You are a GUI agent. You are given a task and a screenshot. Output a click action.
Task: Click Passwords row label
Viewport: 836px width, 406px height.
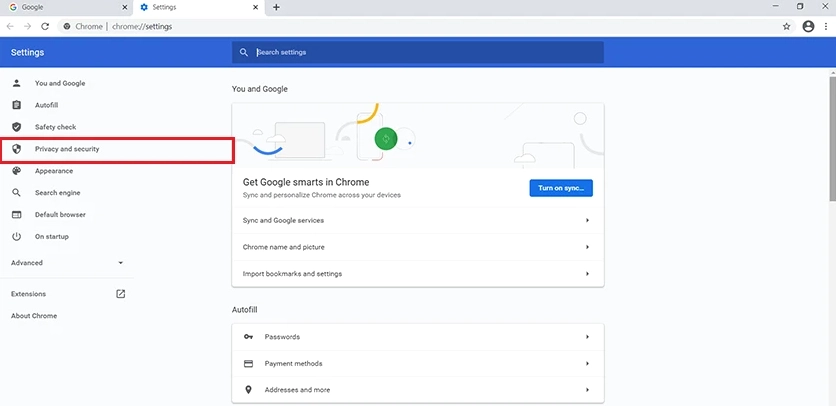pos(282,337)
